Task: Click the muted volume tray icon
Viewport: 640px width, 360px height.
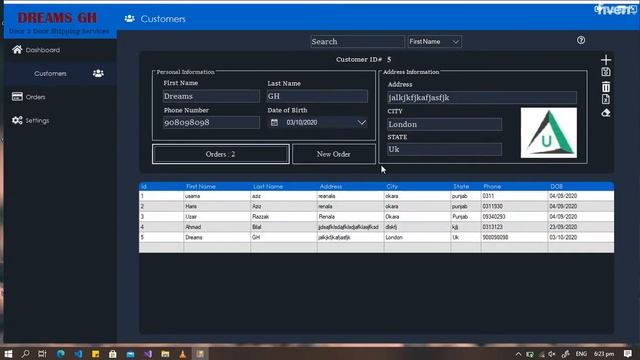Action: 552,354
